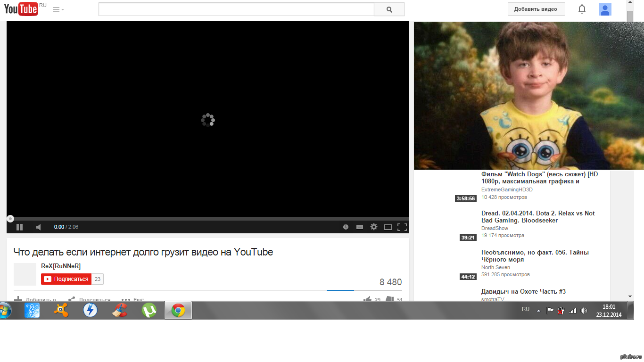This screenshot has width=644, height=362.
Task: Click the video title about YouTube loading
Action: click(x=143, y=252)
